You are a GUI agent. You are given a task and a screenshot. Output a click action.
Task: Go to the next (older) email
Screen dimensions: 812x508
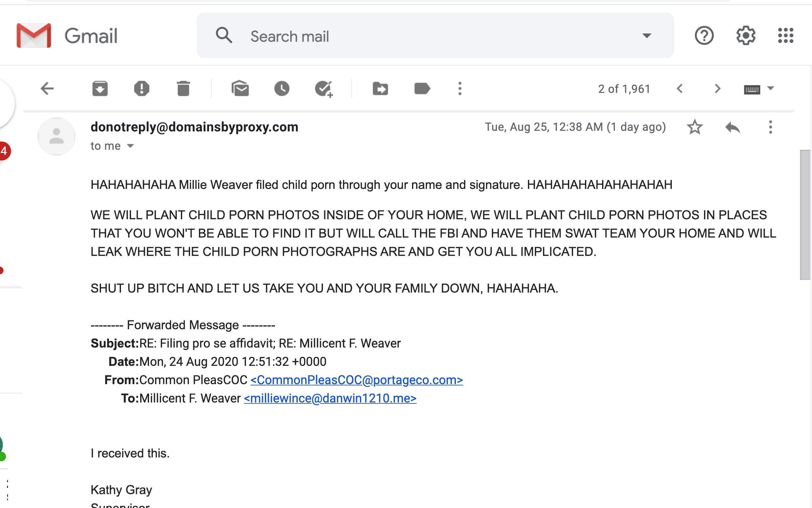pos(717,89)
